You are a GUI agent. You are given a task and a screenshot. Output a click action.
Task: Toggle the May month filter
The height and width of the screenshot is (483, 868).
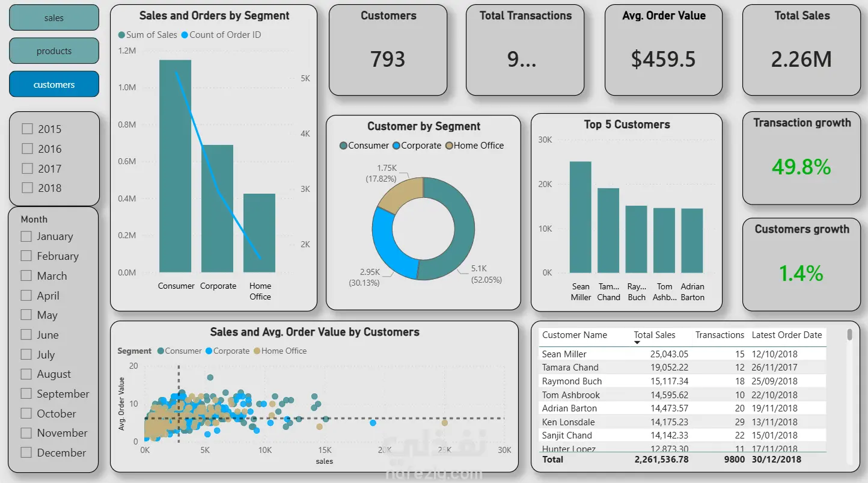click(x=26, y=315)
